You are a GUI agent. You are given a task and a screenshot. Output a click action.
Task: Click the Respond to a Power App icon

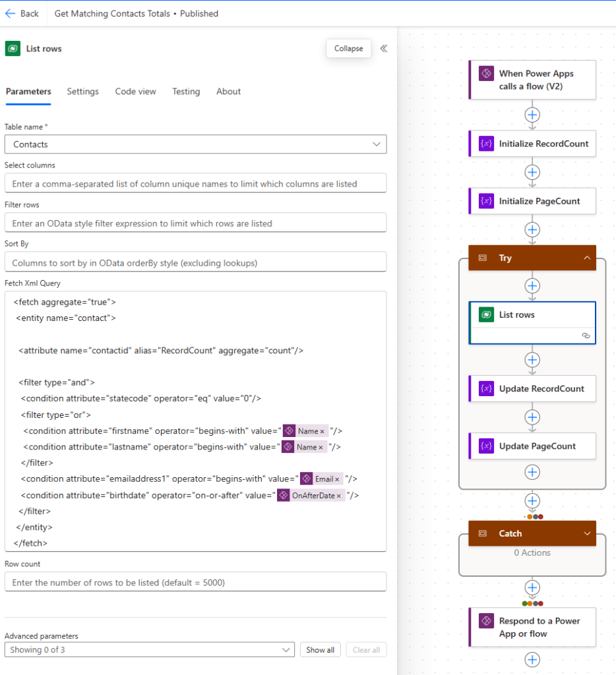click(x=486, y=621)
